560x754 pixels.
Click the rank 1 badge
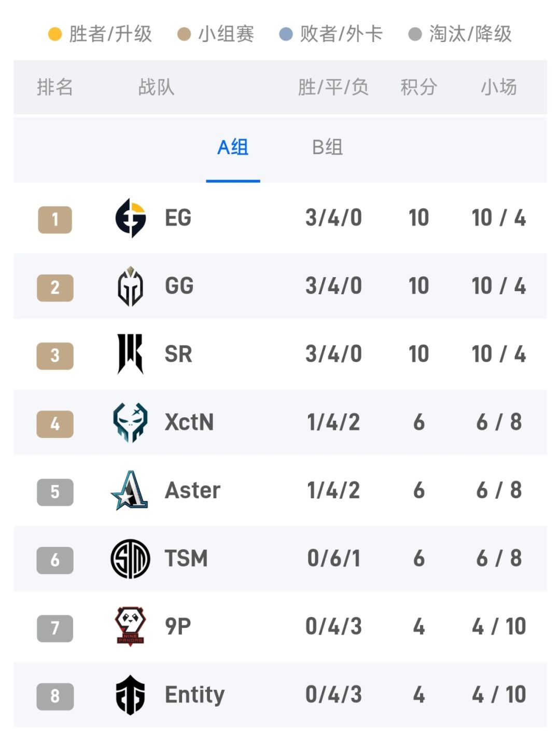(55, 220)
